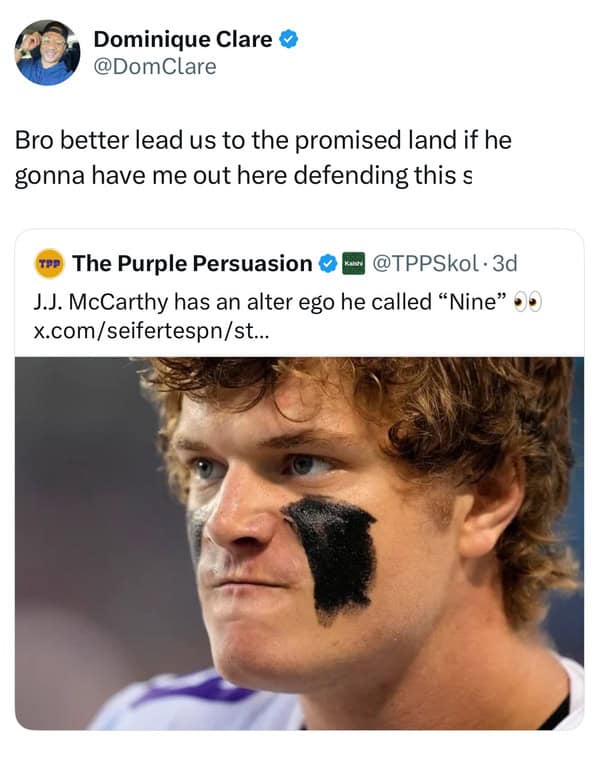Click blue verified badge beside Dominique Clare
This screenshot has height=758, width=599.
289,39
